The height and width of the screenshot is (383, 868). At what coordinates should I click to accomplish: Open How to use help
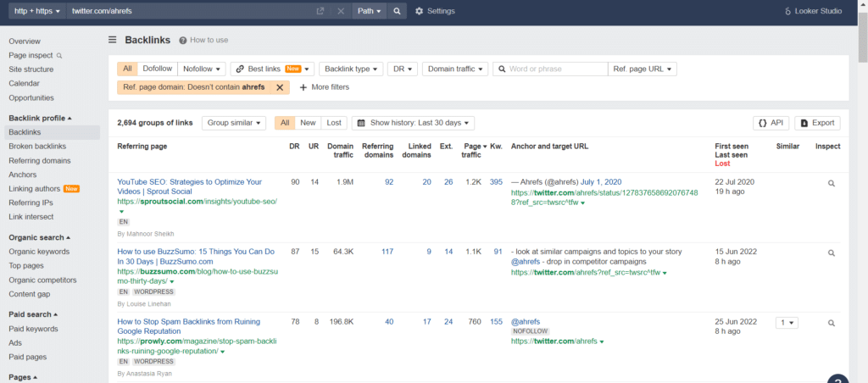(x=203, y=40)
